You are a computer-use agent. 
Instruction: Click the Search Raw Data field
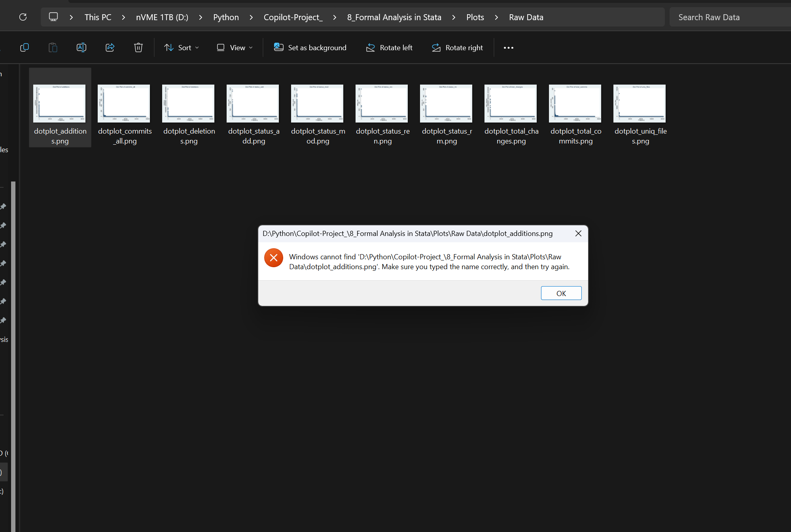[730, 17]
